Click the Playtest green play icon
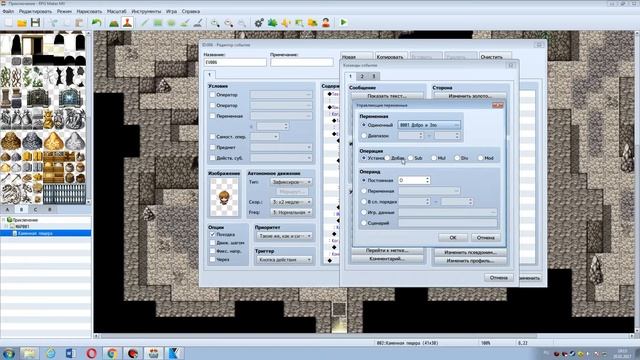Screen dimensions: 640x360 pyautogui.click(x=344, y=23)
